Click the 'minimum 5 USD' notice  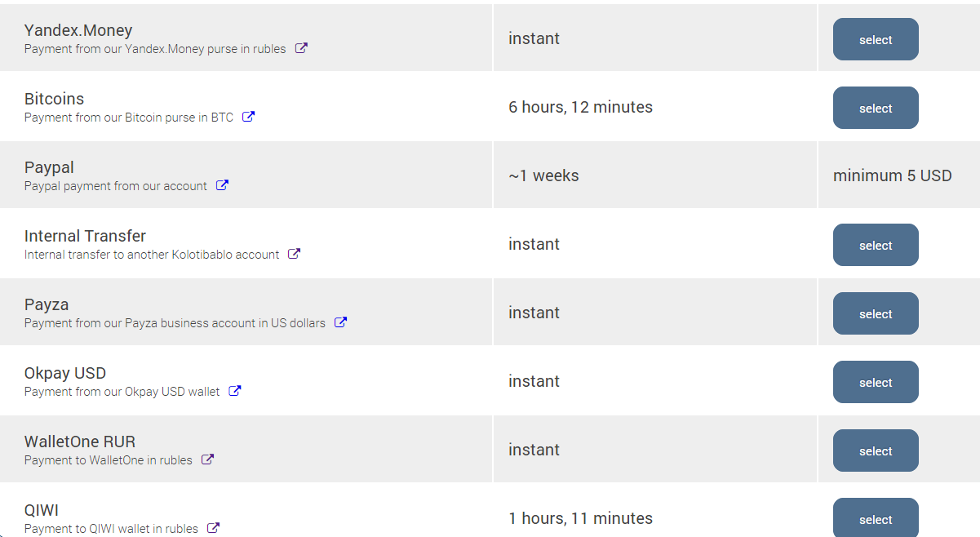click(x=892, y=175)
